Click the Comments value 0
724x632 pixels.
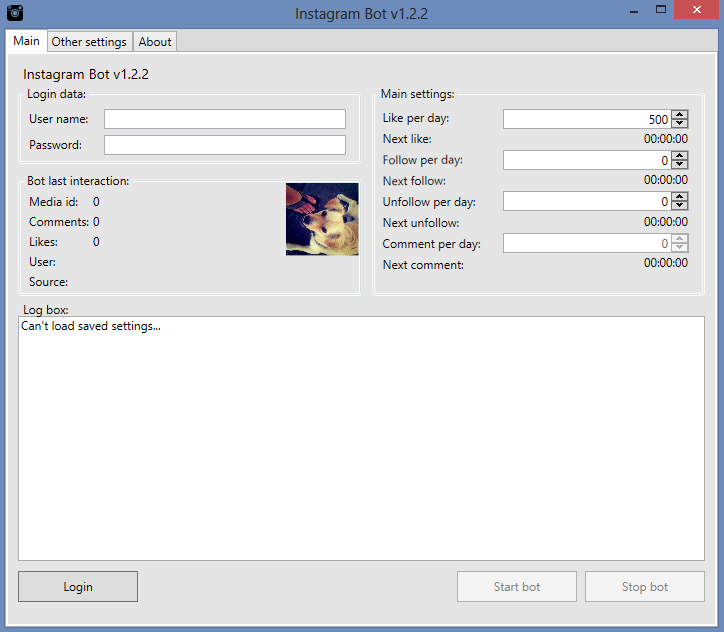(96, 222)
